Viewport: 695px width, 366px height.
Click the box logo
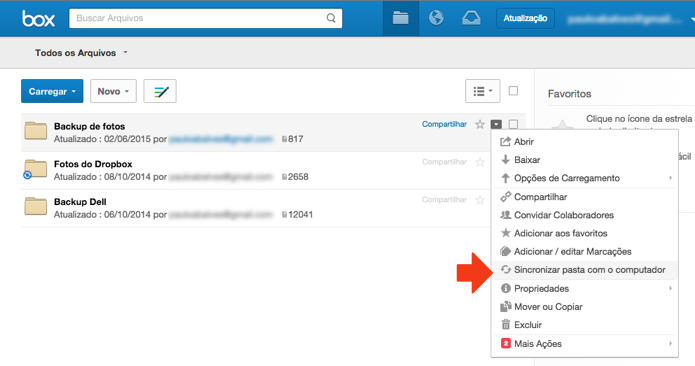(x=39, y=19)
